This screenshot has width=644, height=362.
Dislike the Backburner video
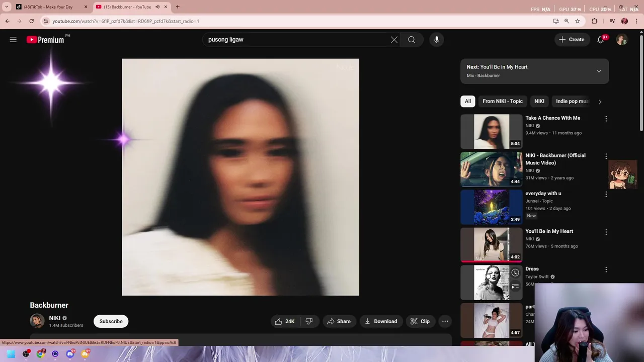309,321
